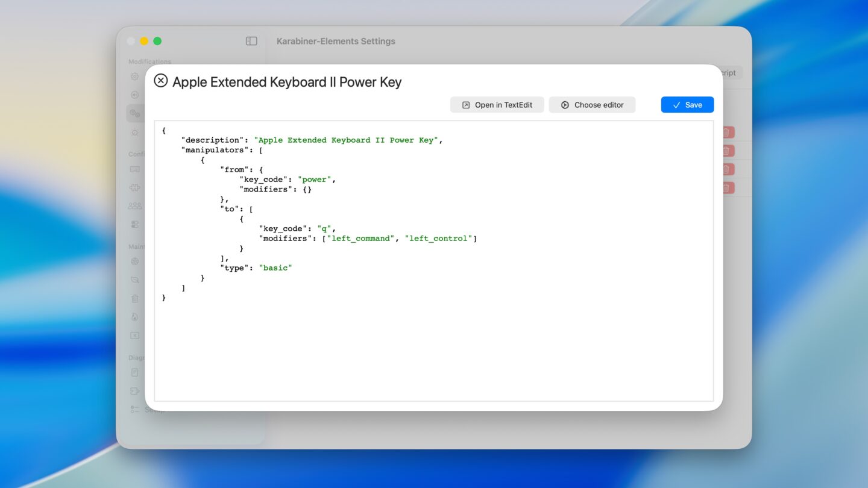The width and height of the screenshot is (868, 488).
Task: Click the arrow icon inside Open in TextEdit
Action: 465,105
